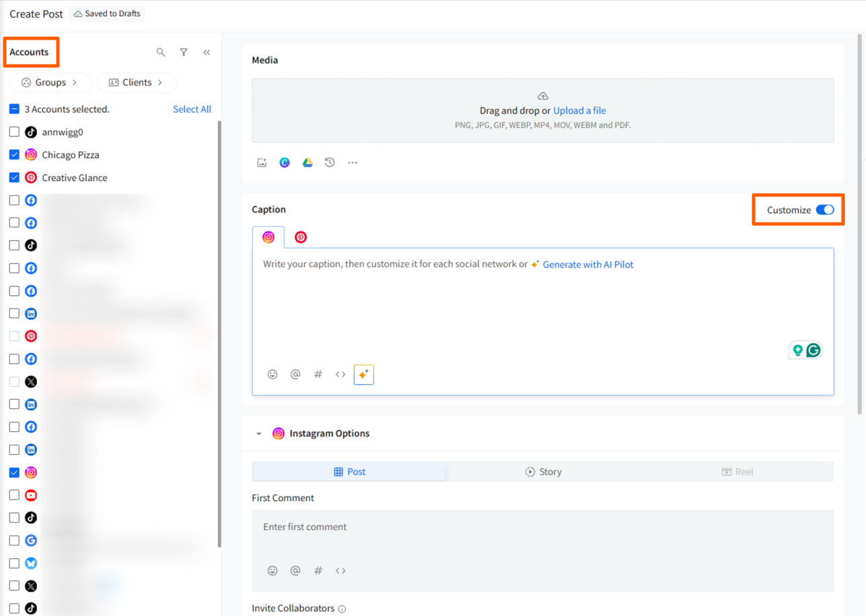Click the TikTok icon next to annwigg0

pos(31,132)
